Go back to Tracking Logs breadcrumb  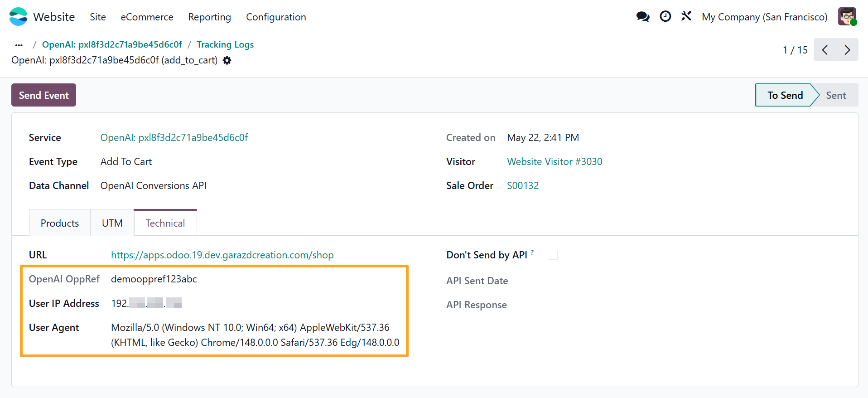pos(225,44)
